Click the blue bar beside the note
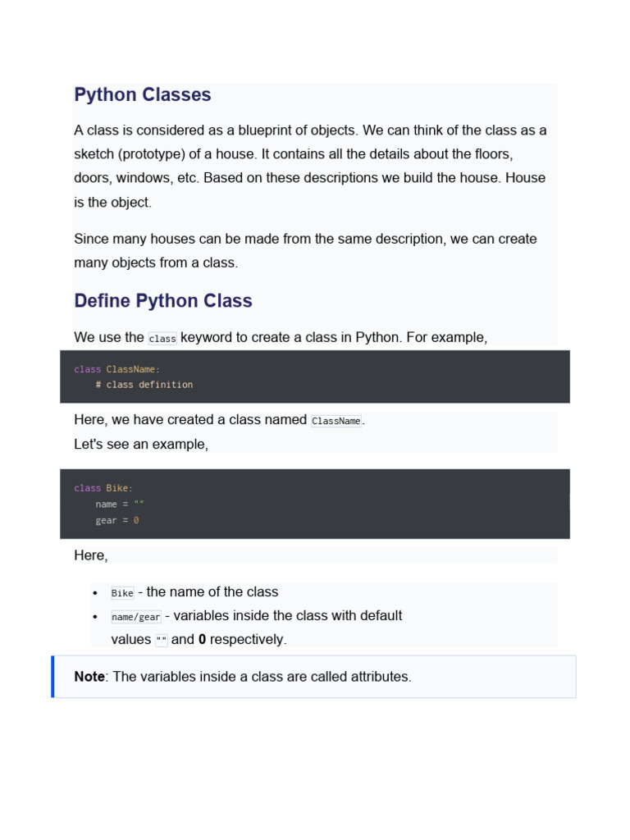 [53, 677]
